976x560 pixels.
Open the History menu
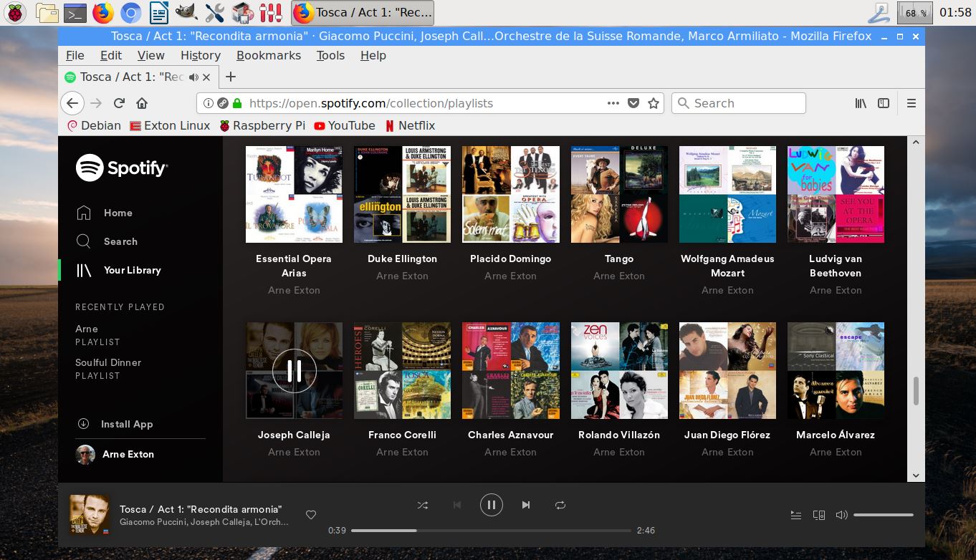tap(201, 55)
